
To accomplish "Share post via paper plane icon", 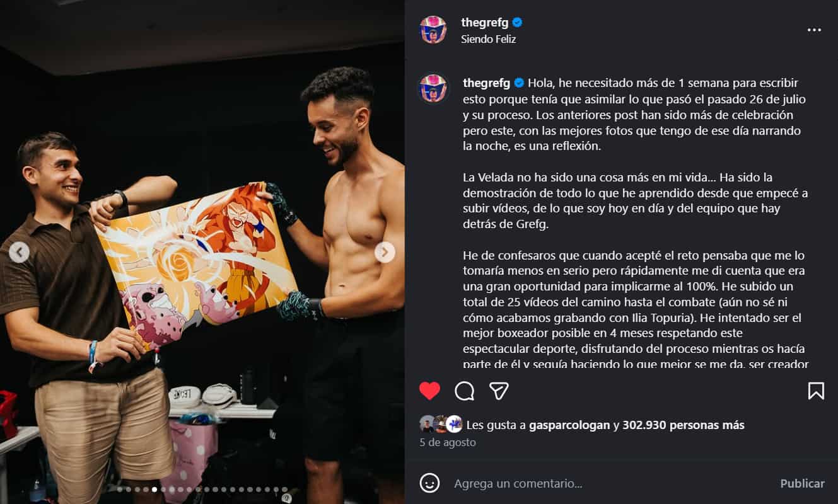I will coord(499,391).
